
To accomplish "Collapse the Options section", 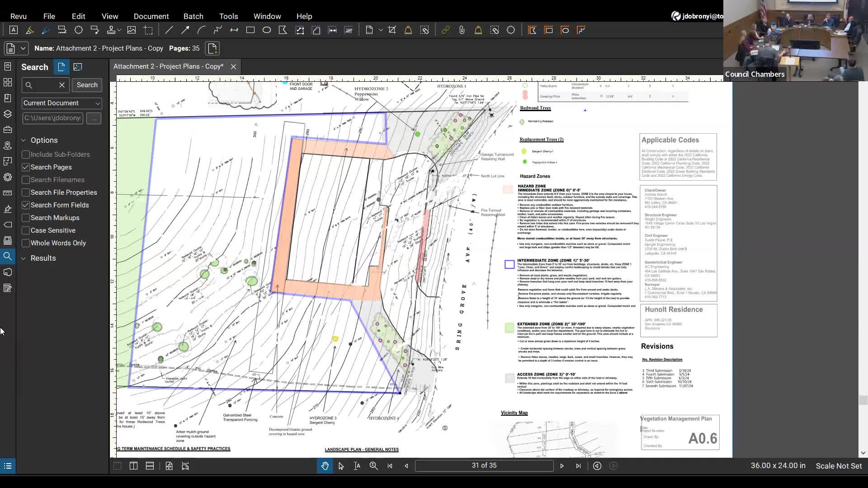I will coord(24,141).
